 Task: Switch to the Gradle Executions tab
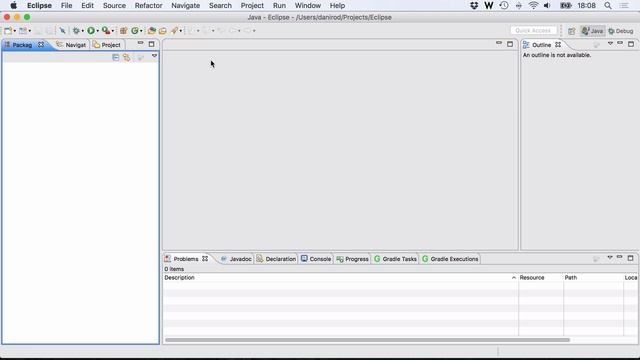450,259
